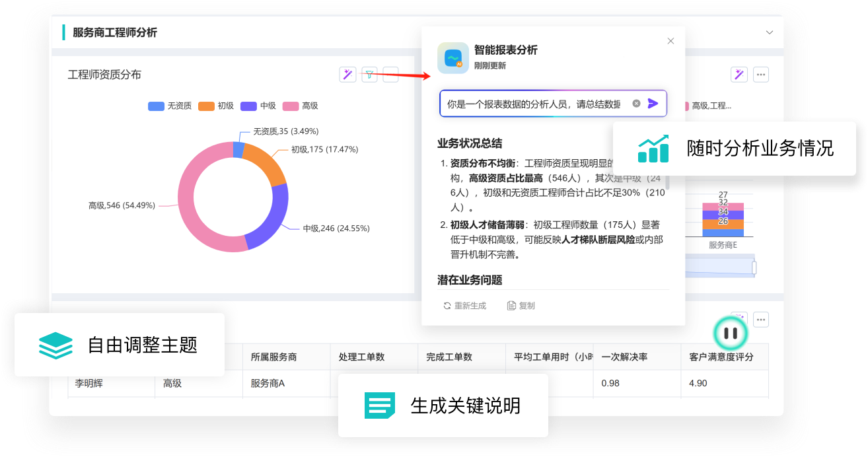Click the 客户满意度评分 column header
Viewport: 868px width, 457px height.
coord(720,357)
